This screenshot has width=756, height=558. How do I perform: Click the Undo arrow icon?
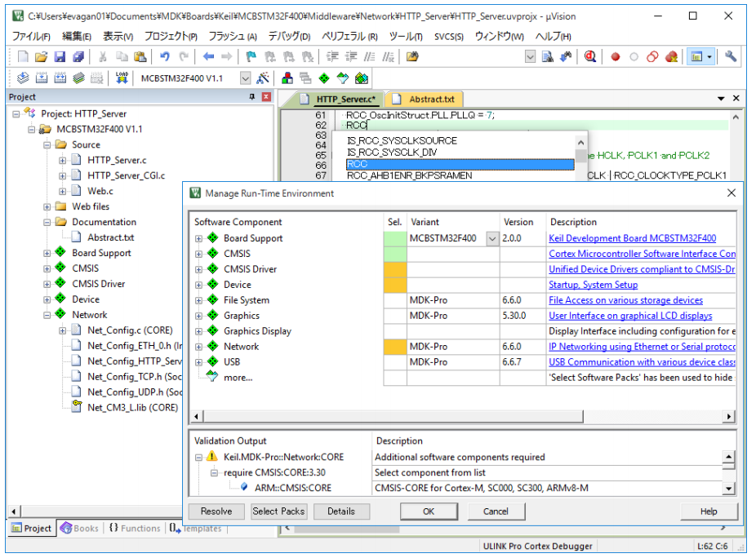click(x=165, y=57)
